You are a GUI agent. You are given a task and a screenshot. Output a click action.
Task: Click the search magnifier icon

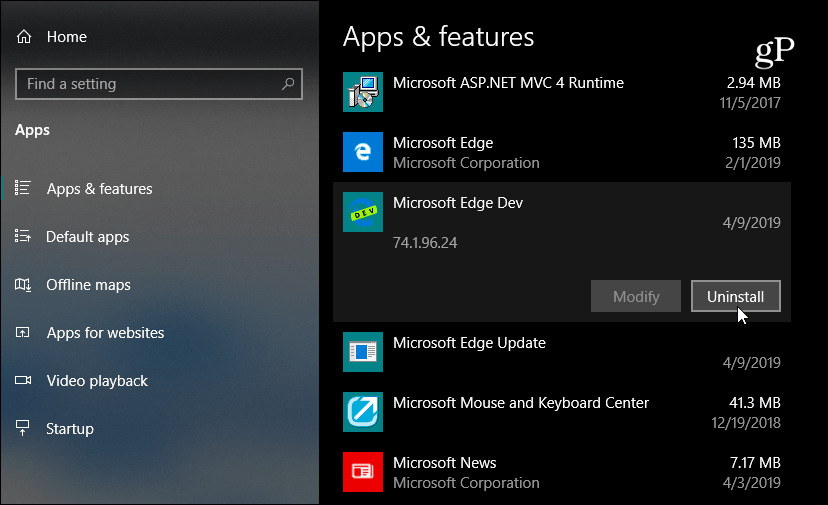(x=288, y=83)
